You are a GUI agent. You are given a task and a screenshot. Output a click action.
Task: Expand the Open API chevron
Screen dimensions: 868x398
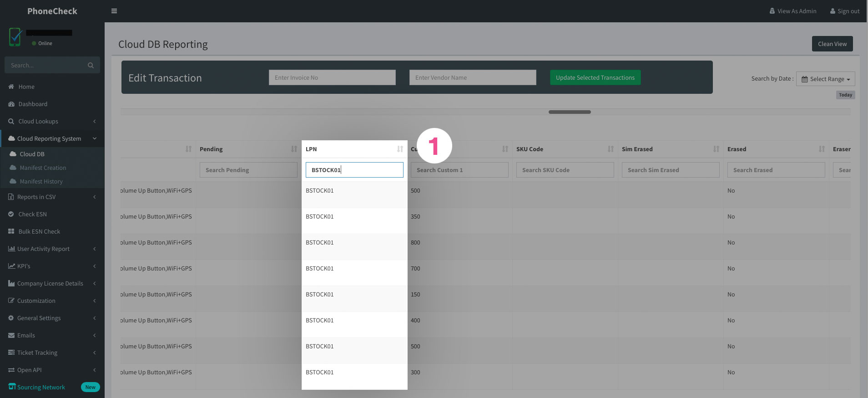tap(94, 370)
